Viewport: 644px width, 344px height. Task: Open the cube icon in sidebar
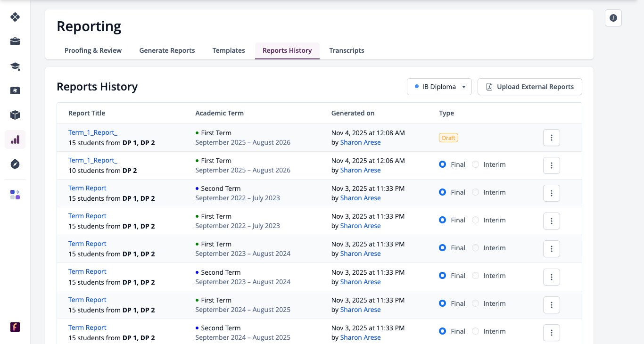click(15, 115)
